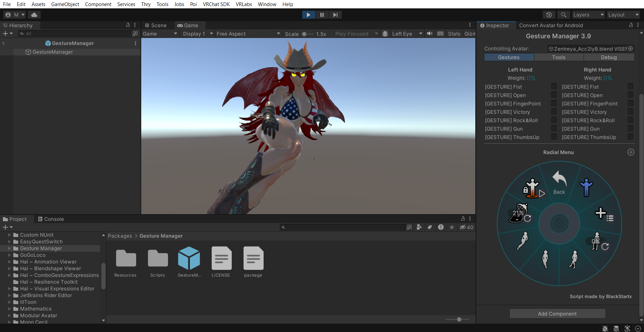Click the Play button in the toolbar

click(x=308, y=15)
